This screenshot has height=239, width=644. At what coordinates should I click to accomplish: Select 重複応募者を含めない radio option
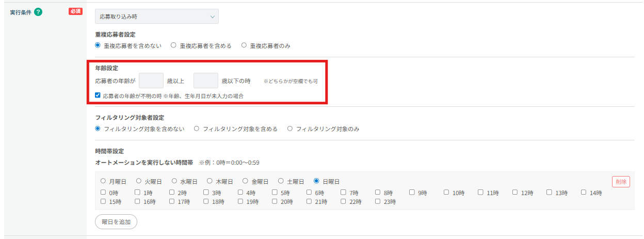click(x=98, y=45)
